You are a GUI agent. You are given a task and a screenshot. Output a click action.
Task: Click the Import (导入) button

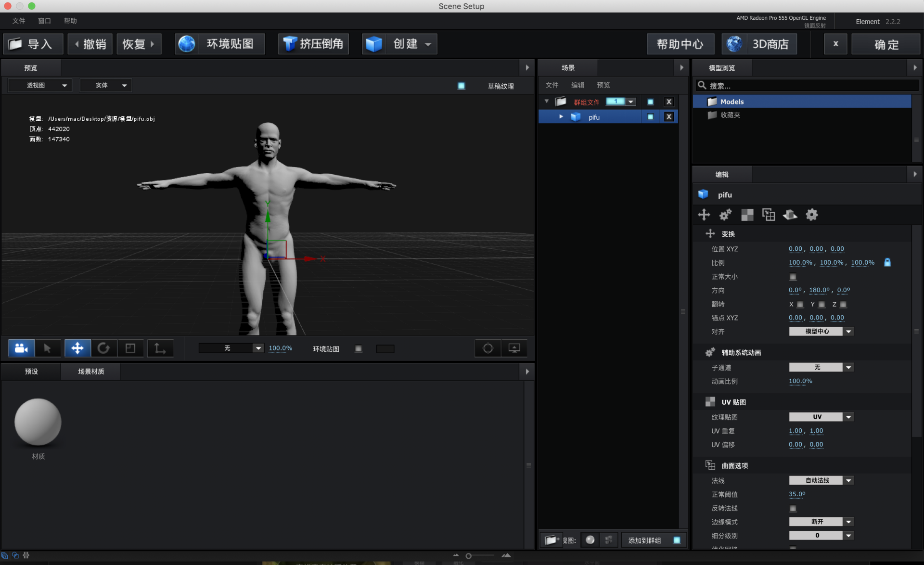33,44
